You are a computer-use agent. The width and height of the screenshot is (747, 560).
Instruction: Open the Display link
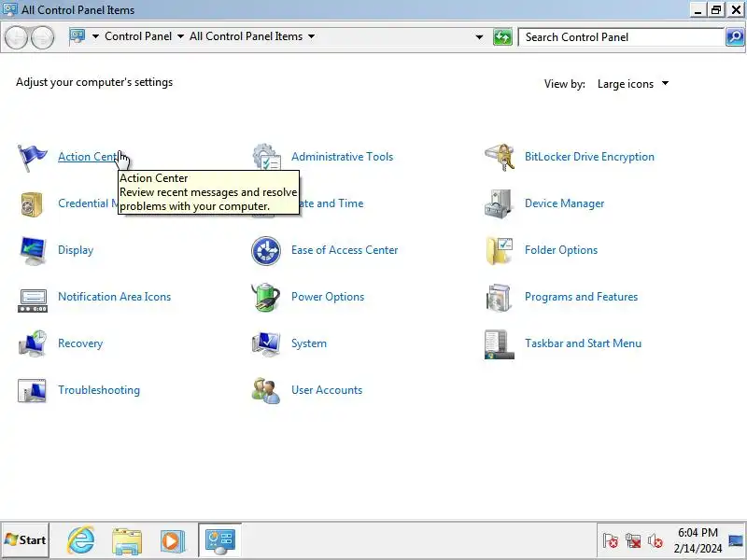tap(76, 250)
